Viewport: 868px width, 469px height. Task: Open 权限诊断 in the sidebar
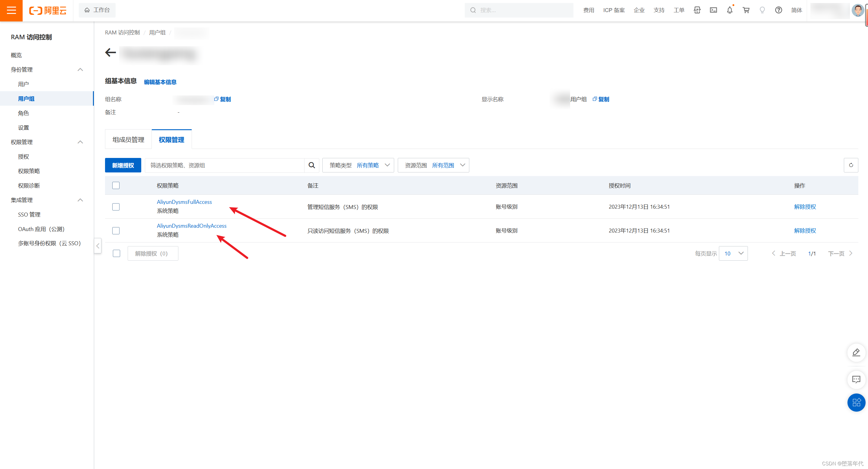point(29,185)
